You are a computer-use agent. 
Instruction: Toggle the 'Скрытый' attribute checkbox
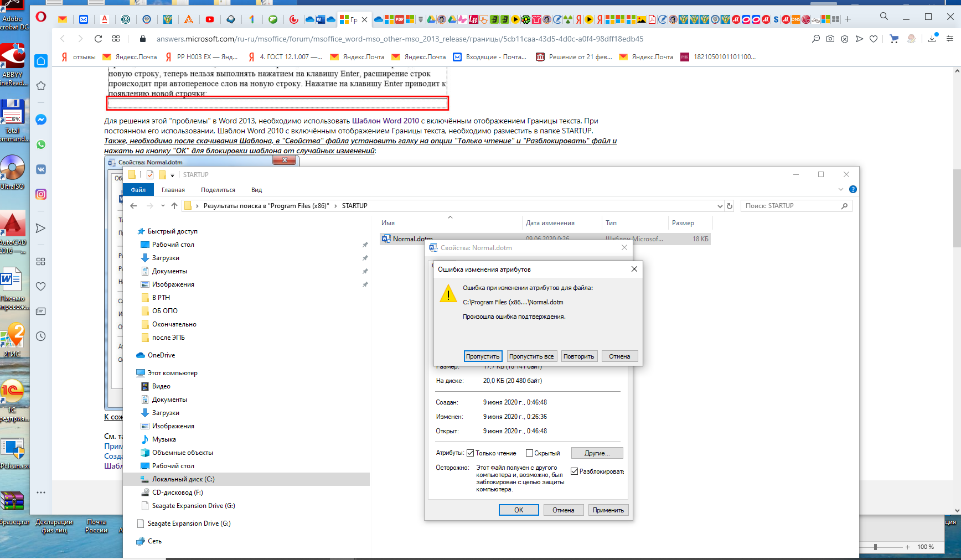pos(529,453)
